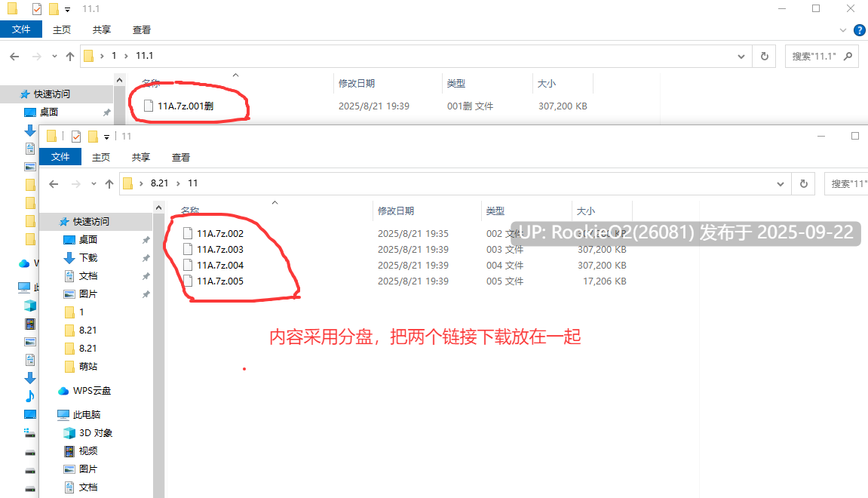
Task: Click the file icon of 11A.7z.001删
Action: 149,106
